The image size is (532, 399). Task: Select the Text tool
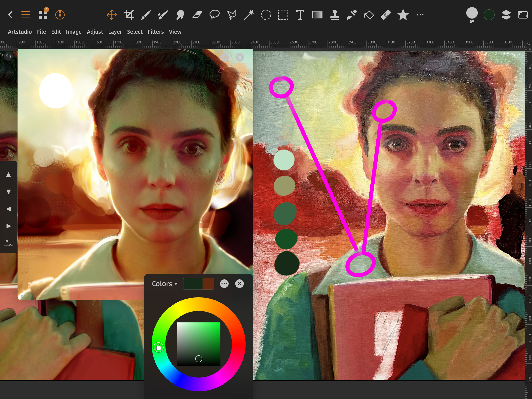pos(300,15)
